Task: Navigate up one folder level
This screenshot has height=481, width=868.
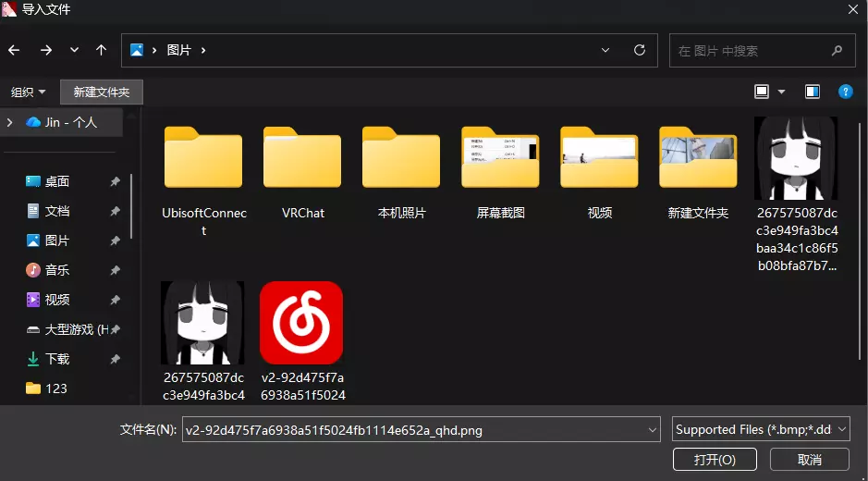Action: [101, 51]
